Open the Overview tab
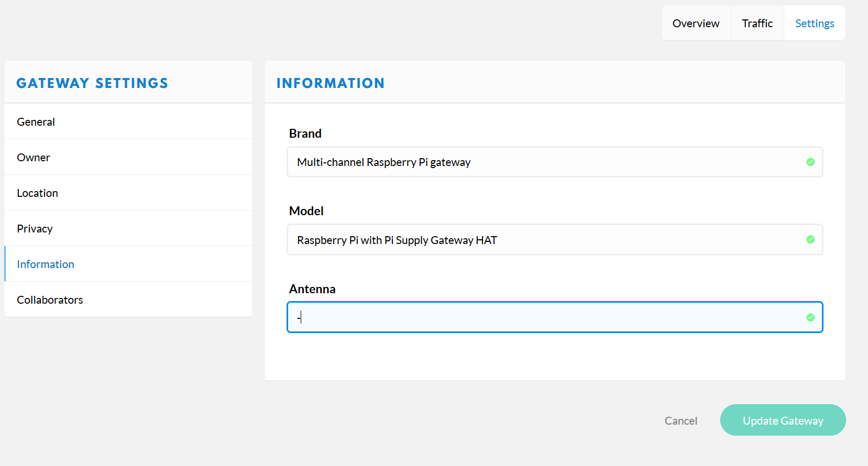Image resolution: width=868 pixels, height=466 pixels. coord(696,23)
